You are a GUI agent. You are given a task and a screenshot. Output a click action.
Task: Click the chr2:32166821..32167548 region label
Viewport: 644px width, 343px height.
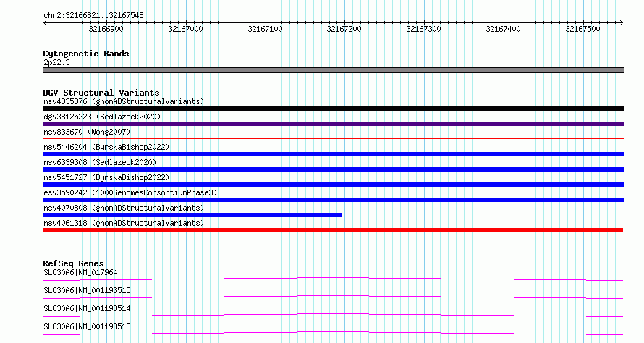point(93,16)
